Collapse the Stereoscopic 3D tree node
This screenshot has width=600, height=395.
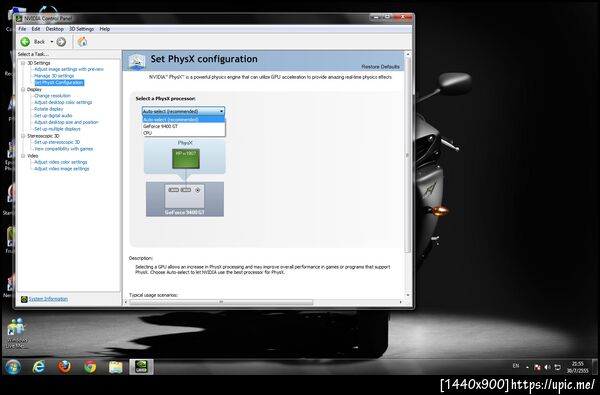(x=23, y=136)
